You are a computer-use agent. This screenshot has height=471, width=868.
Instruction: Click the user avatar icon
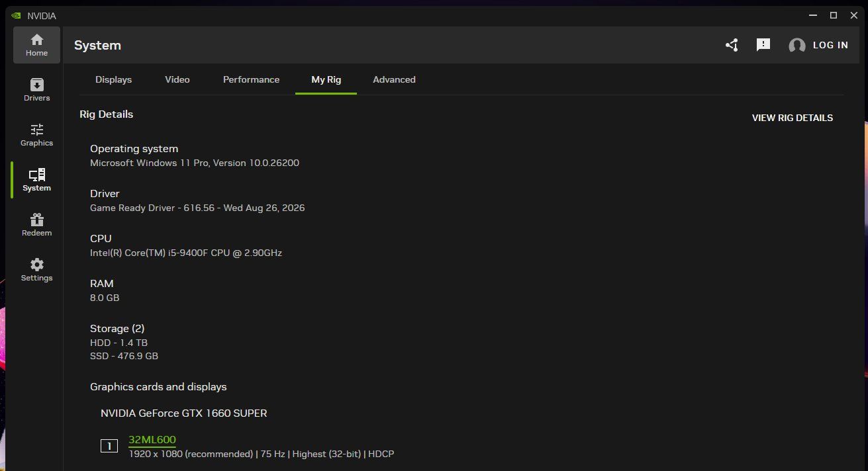point(797,46)
